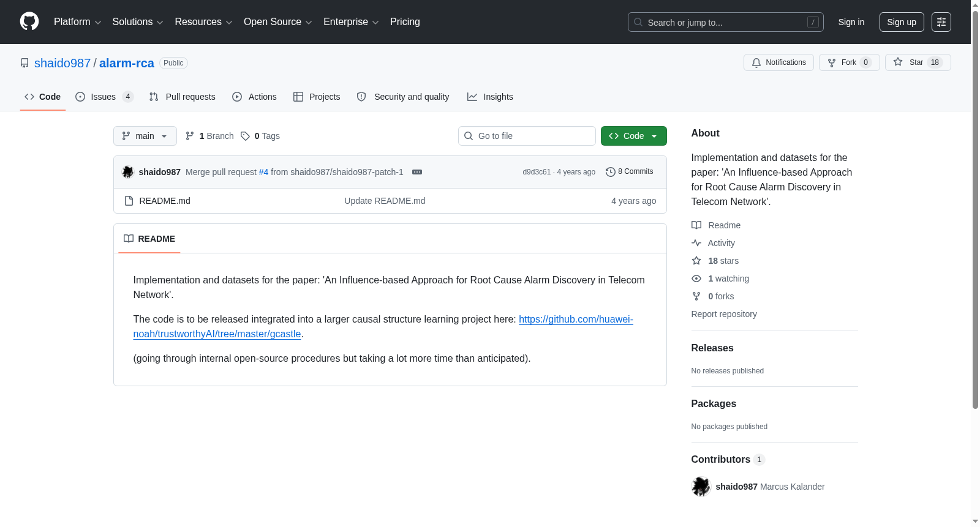The width and height of the screenshot is (980, 527).
Task: Open the main branch selector dropdown
Action: pos(145,136)
